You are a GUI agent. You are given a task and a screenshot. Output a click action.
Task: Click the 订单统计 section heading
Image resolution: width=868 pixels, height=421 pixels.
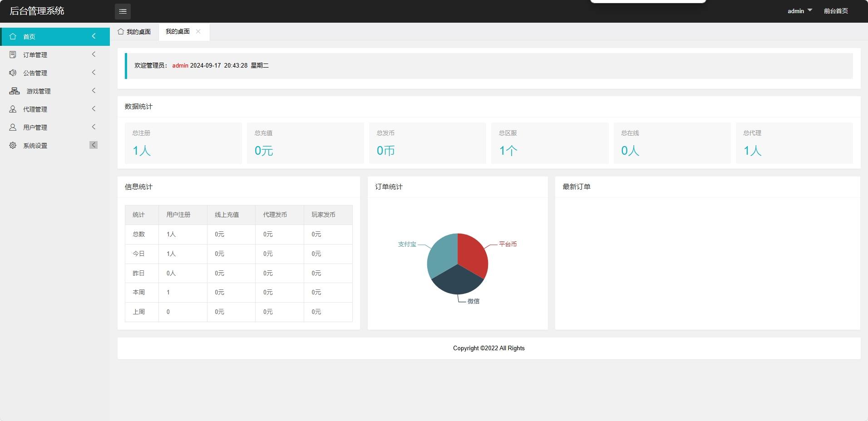point(389,186)
